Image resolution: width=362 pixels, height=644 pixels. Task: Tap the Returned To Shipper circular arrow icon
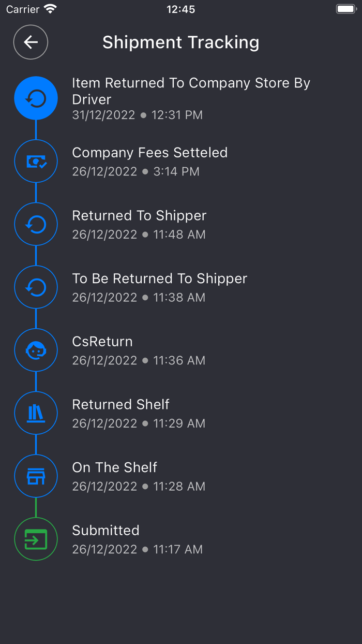point(36,224)
